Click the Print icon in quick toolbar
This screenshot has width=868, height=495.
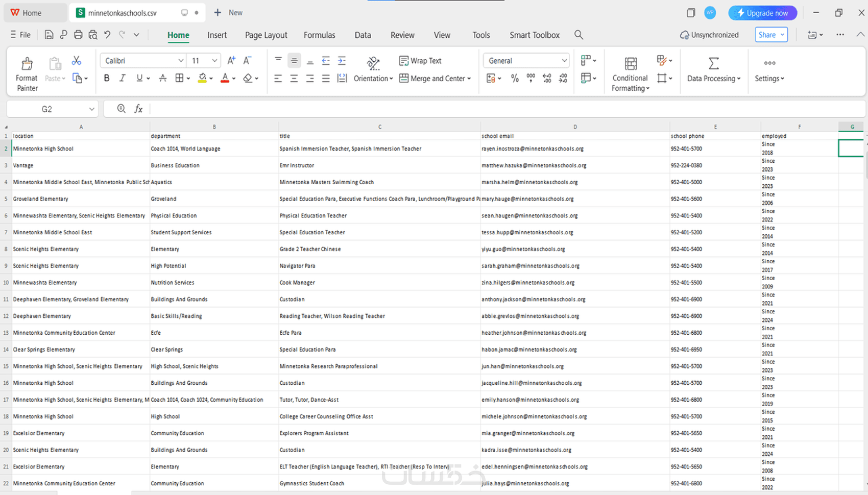(78, 35)
